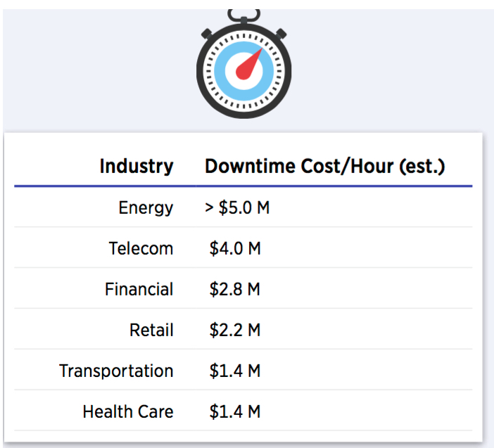Select the Telecom industry cell

tap(141, 248)
